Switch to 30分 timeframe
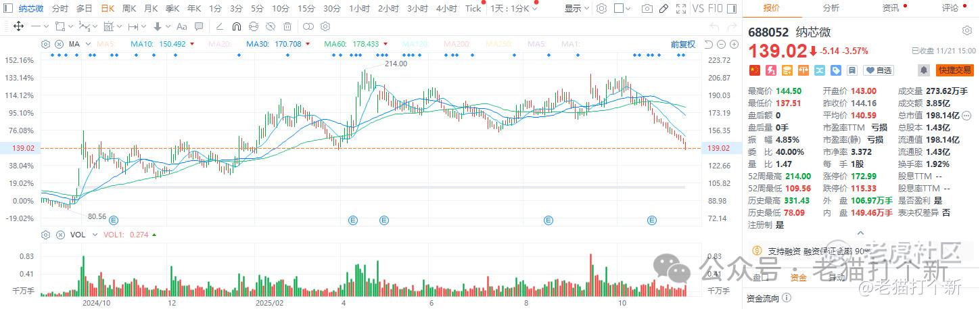The height and width of the screenshot is (309, 980). pyautogui.click(x=331, y=9)
